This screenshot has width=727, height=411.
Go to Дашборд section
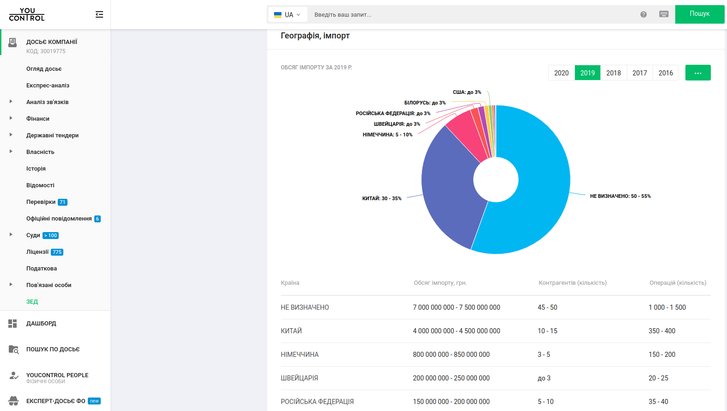click(x=41, y=324)
